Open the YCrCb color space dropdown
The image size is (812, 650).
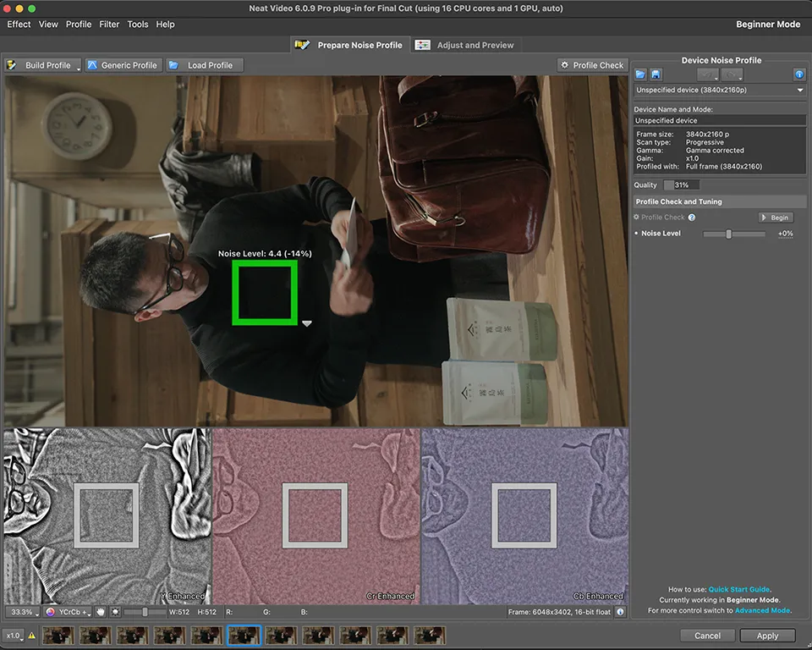(x=68, y=612)
